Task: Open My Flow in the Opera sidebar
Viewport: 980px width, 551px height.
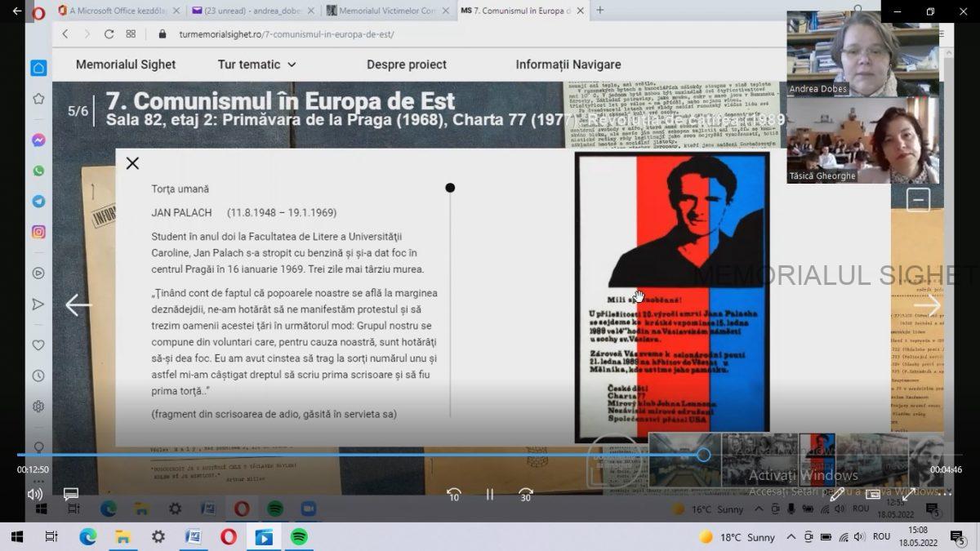Action: [x=38, y=304]
